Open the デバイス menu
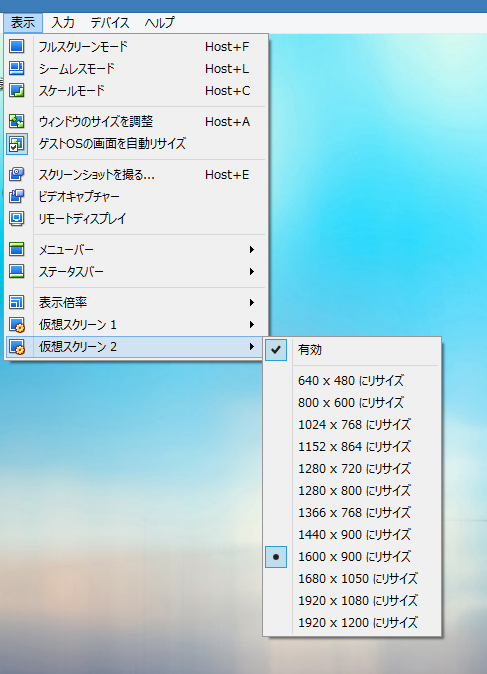The height and width of the screenshot is (674, 487). coord(110,22)
